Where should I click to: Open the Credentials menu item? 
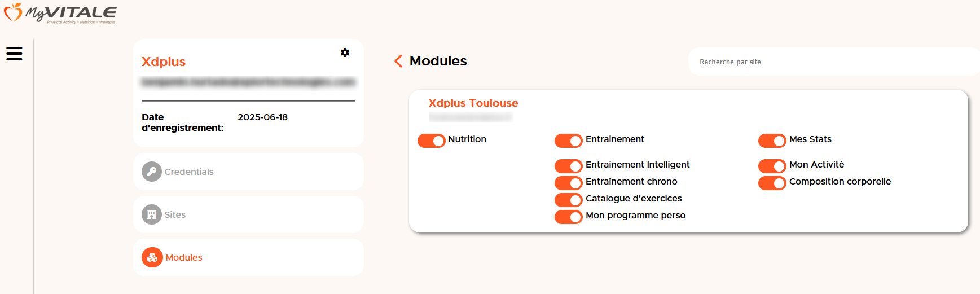coord(248,172)
